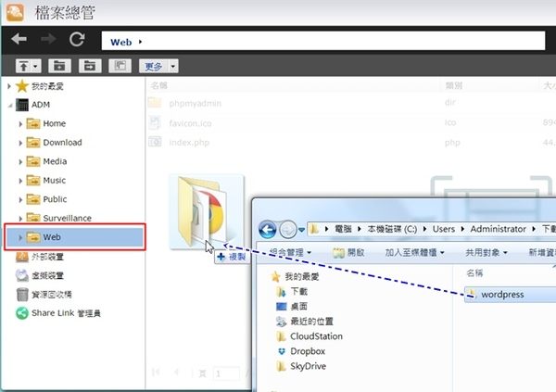Viewport: 556px width, 392px height.
Task: Select 我的最愛 in Explorer navigation pane
Action: pos(295,276)
